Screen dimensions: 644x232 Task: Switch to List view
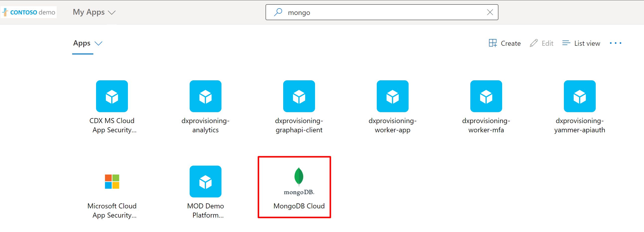(581, 43)
